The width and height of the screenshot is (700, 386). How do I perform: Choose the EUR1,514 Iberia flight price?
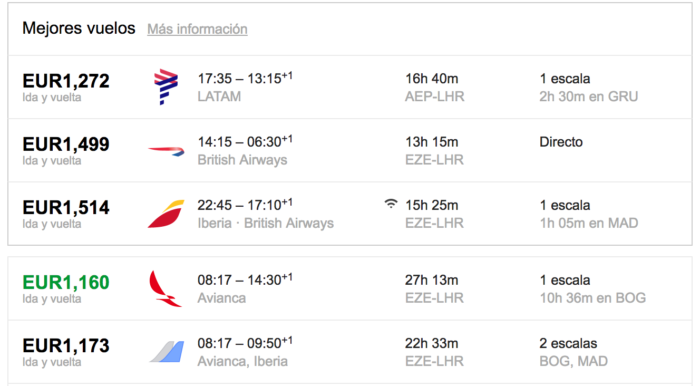(x=66, y=208)
